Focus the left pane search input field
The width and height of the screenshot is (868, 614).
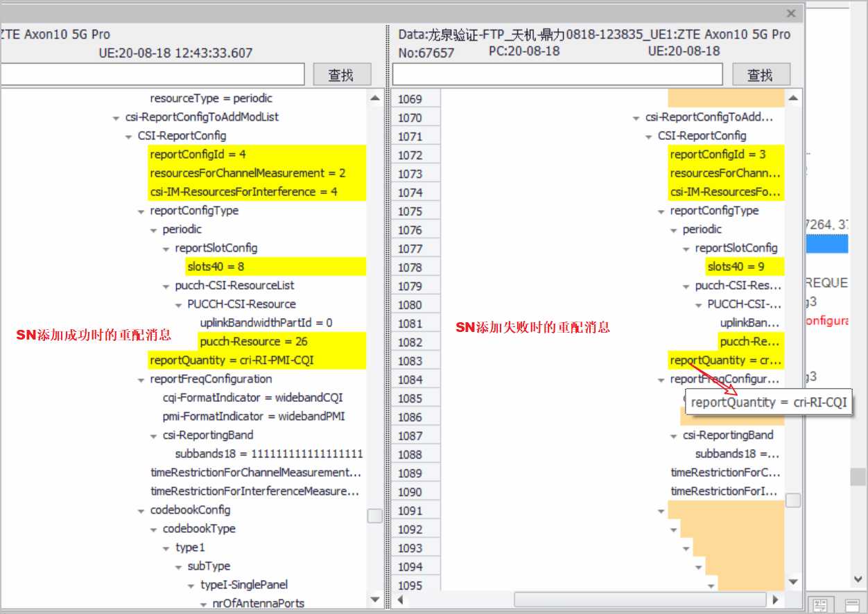pyautogui.click(x=151, y=75)
